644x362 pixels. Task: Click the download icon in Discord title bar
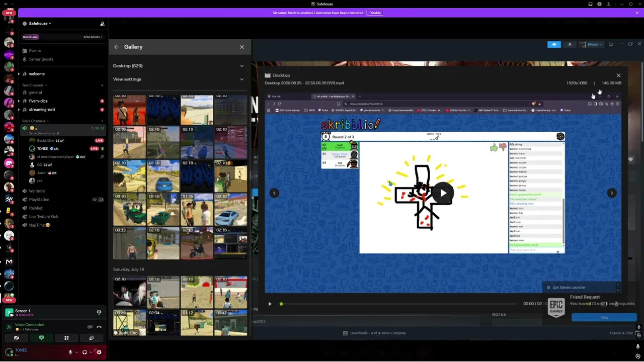[x=608, y=4]
